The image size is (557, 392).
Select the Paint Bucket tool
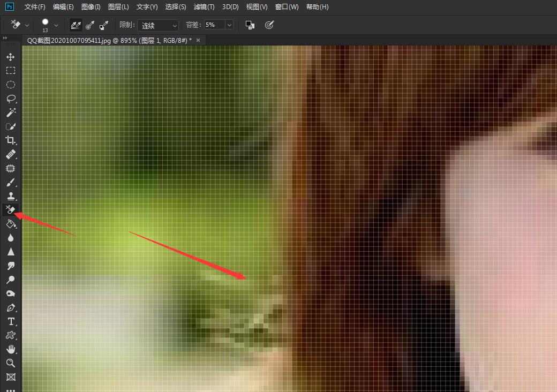click(11, 224)
